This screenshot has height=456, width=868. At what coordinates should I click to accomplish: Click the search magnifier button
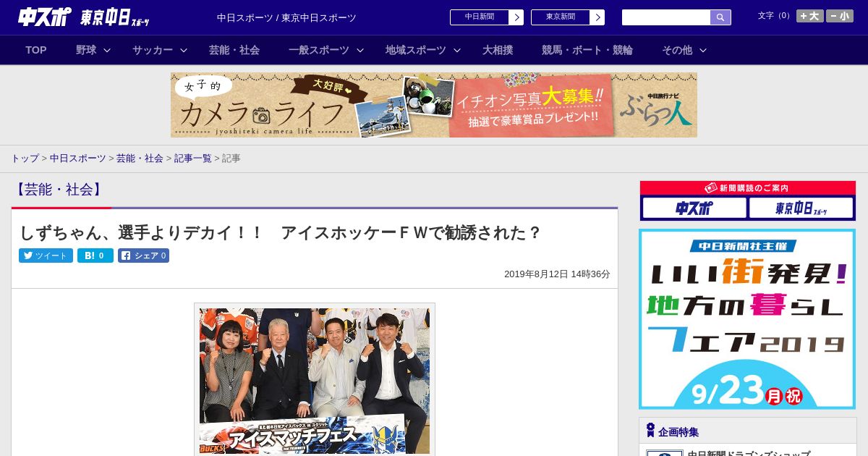click(x=720, y=17)
